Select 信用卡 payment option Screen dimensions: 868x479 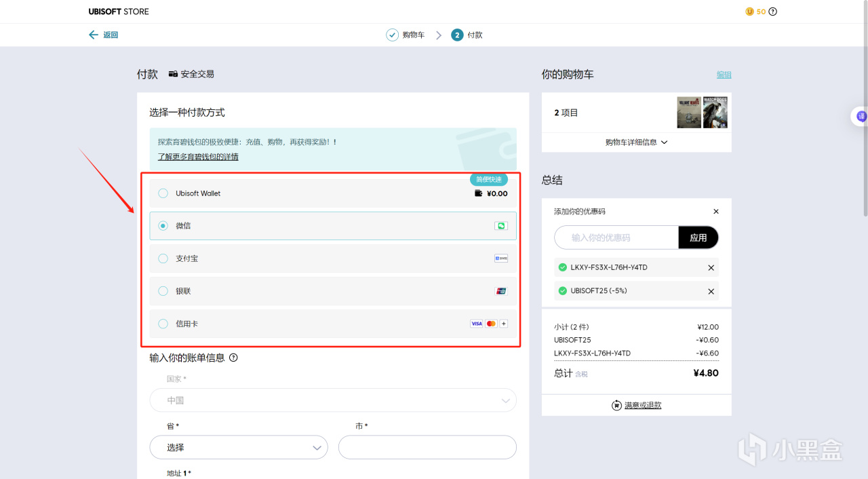pyautogui.click(x=163, y=324)
